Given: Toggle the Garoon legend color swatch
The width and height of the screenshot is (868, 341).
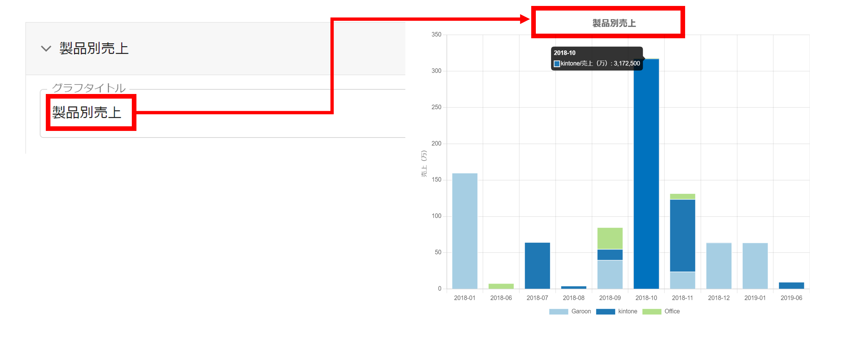Looking at the screenshot, I should (558, 312).
